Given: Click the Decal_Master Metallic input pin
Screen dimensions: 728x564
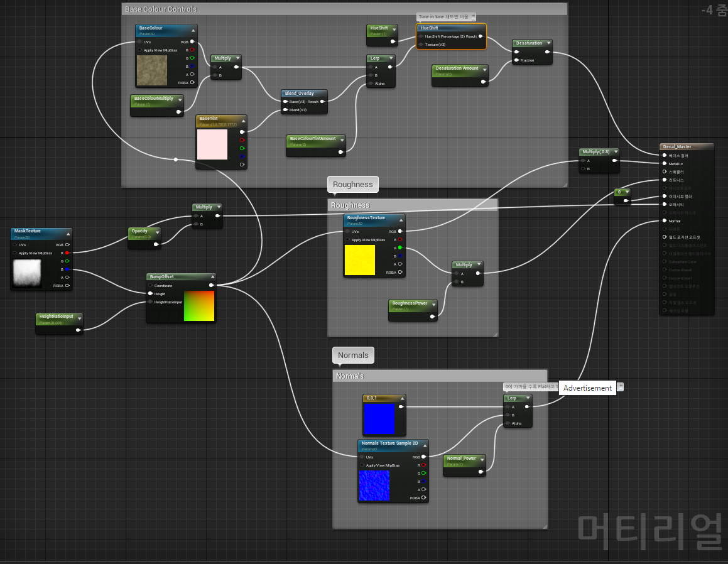Looking at the screenshot, I should coord(665,163).
